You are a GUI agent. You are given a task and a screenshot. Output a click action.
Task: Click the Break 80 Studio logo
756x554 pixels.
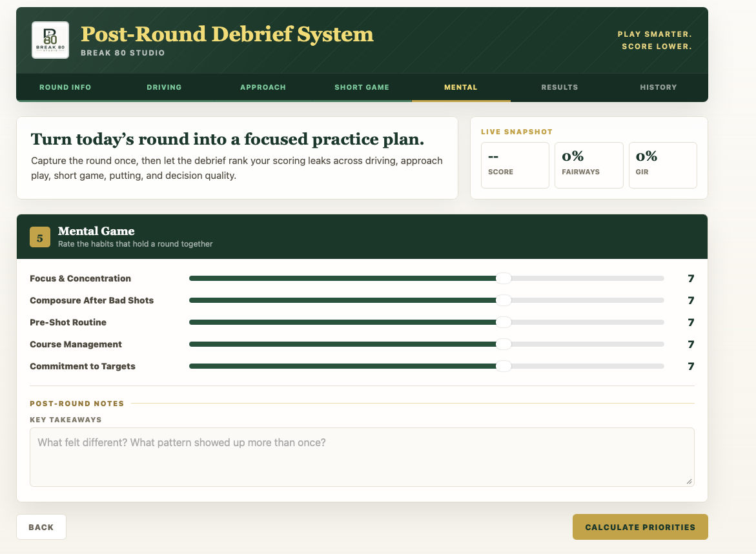[x=50, y=40]
